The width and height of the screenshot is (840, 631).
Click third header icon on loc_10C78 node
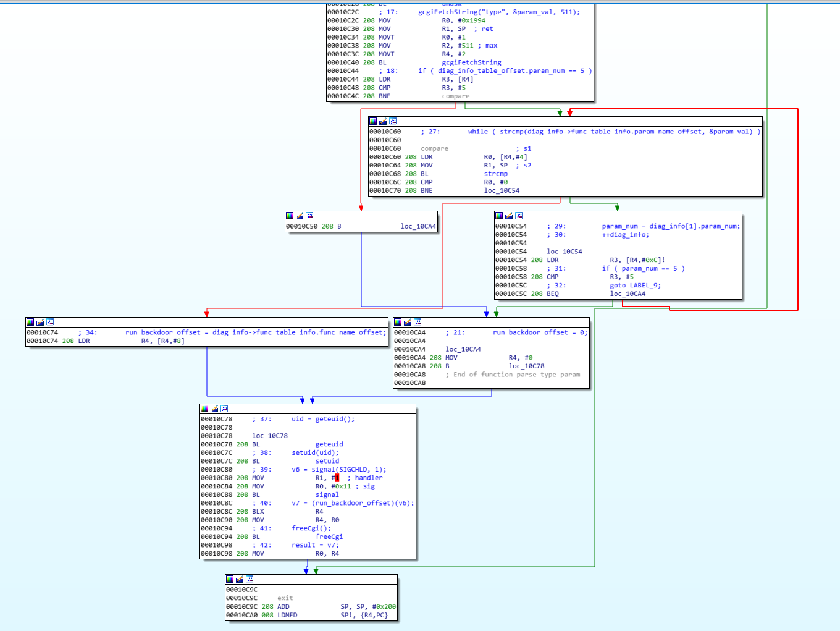(x=224, y=409)
